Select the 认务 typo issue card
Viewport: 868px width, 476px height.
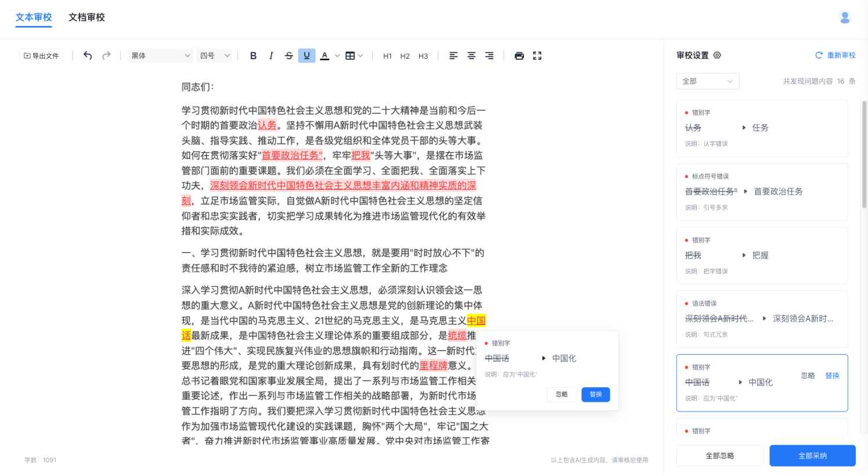[x=761, y=128]
